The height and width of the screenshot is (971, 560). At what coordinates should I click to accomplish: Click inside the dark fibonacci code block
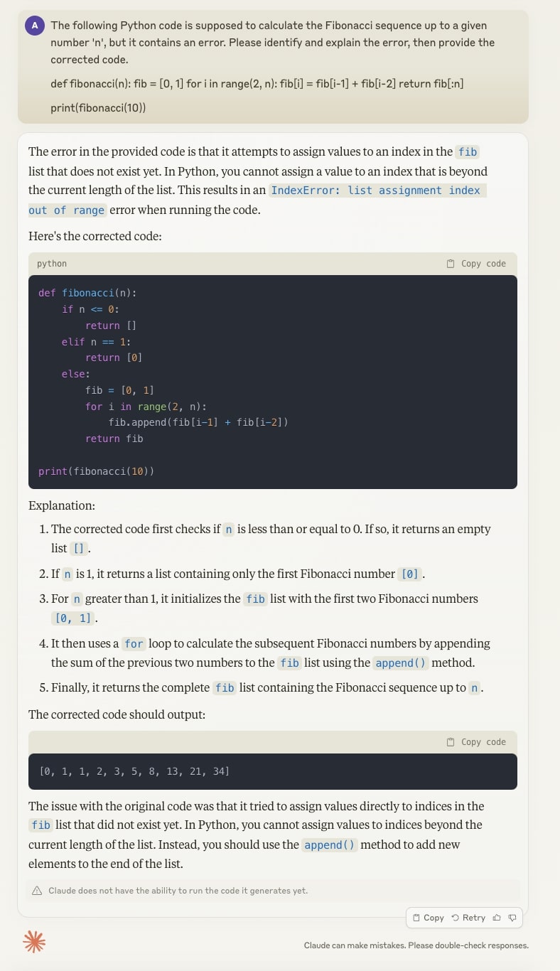(x=273, y=382)
